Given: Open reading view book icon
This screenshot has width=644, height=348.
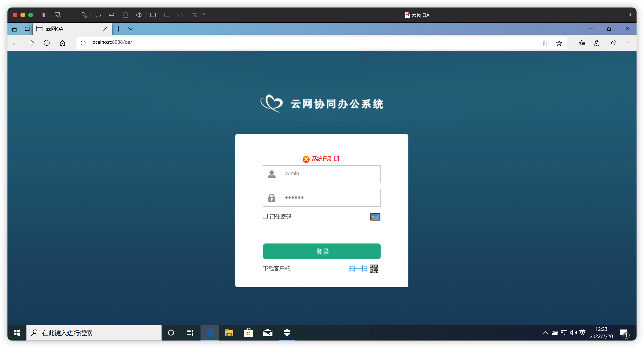Looking at the screenshot, I should click(x=546, y=43).
